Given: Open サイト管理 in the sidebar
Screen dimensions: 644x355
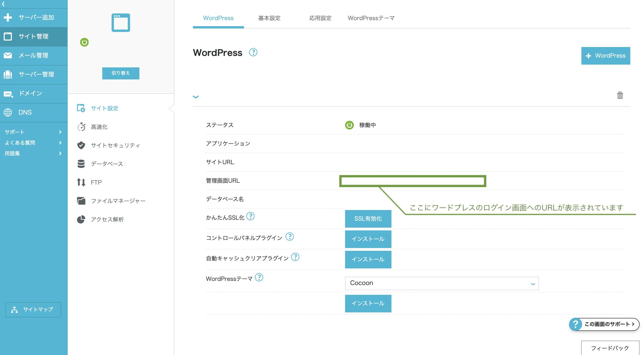Looking at the screenshot, I should point(34,36).
